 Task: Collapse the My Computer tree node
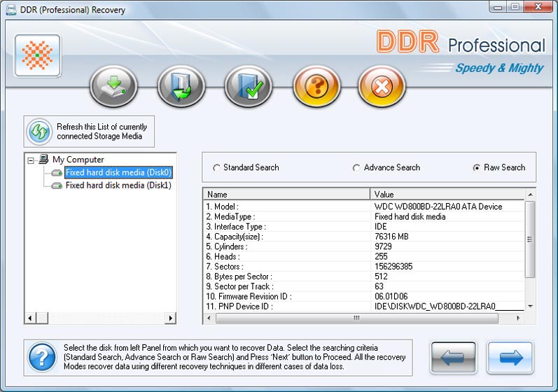[31, 160]
